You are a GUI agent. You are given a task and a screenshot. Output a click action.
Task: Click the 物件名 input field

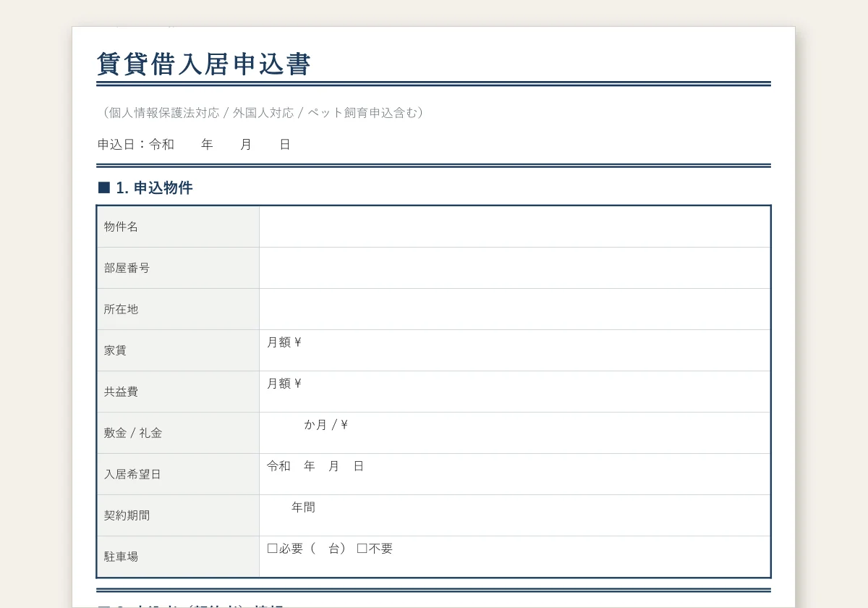(514, 227)
